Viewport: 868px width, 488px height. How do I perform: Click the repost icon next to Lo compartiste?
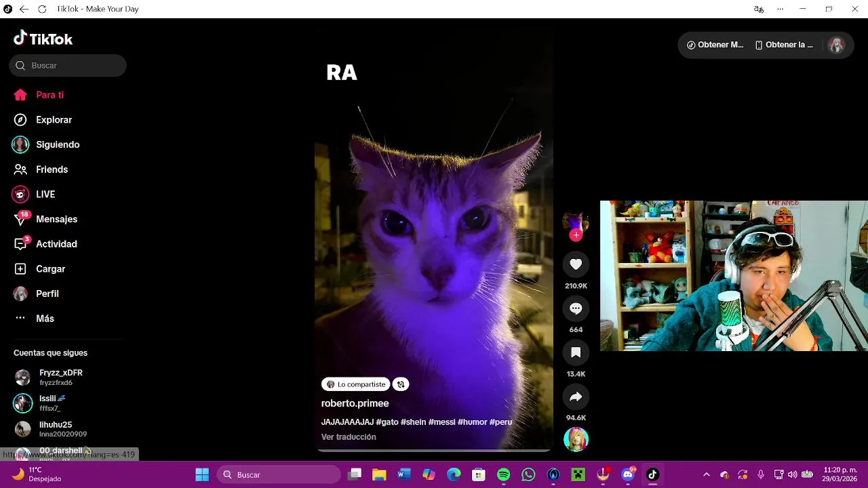click(x=401, y=384)
